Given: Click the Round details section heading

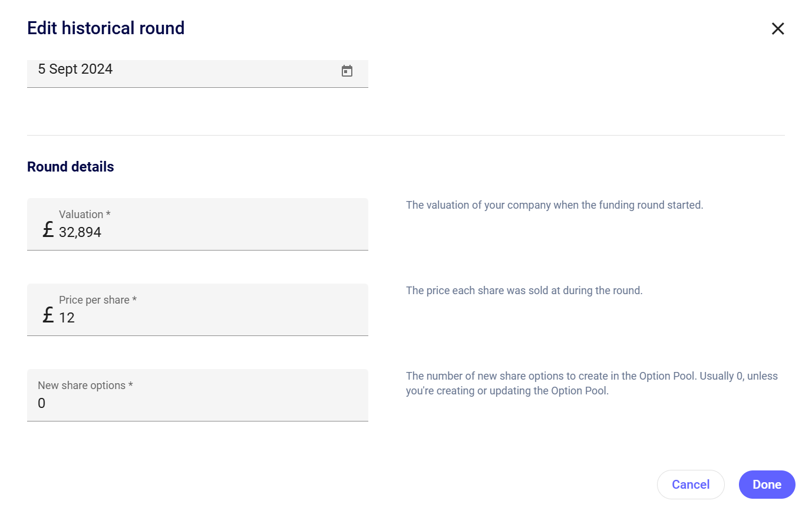Looking at the screenshot, I should pyautogui.click(x=71, y=167).
